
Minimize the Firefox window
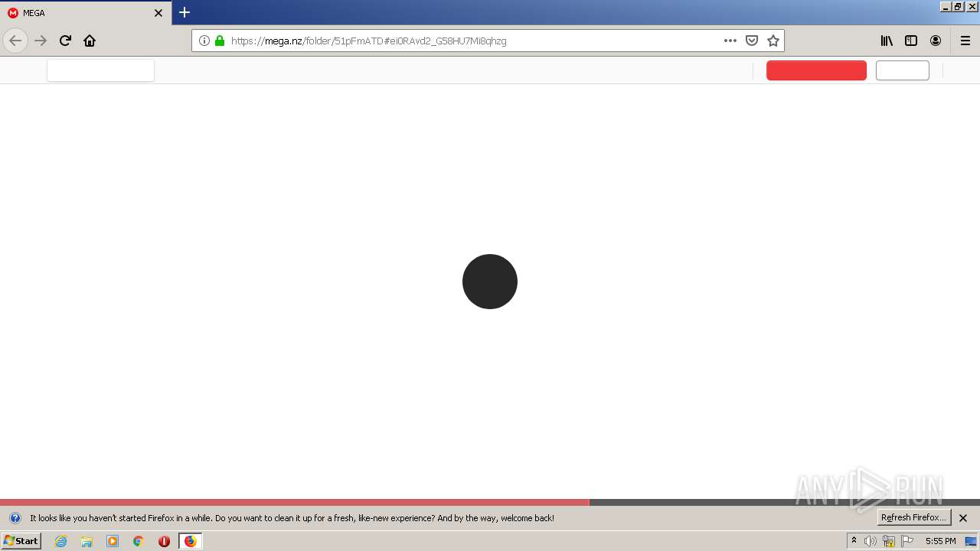(x=946, y=7)
